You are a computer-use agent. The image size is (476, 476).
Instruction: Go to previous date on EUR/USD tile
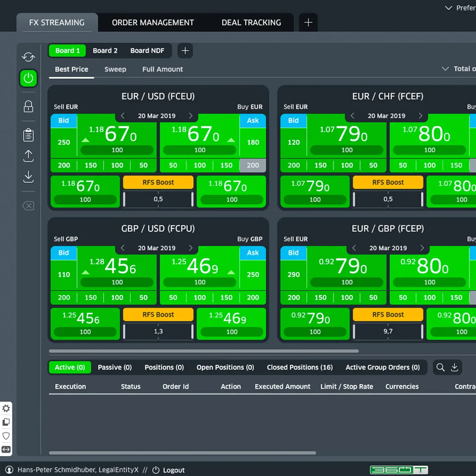(x=123, y=115)
